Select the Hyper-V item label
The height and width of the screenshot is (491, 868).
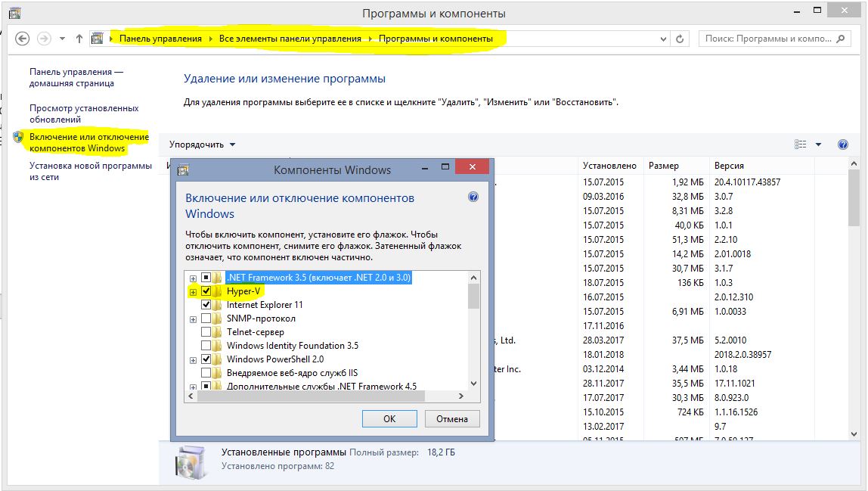243,291
